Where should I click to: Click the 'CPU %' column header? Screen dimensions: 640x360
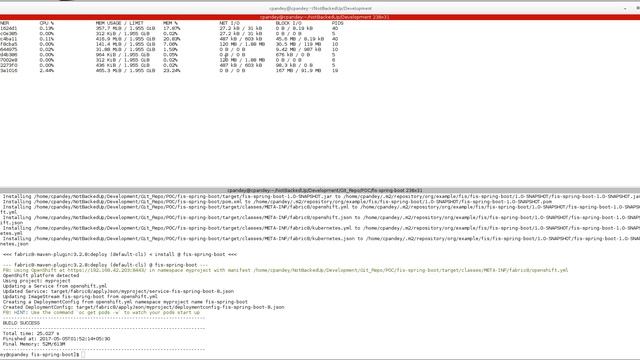47,23
